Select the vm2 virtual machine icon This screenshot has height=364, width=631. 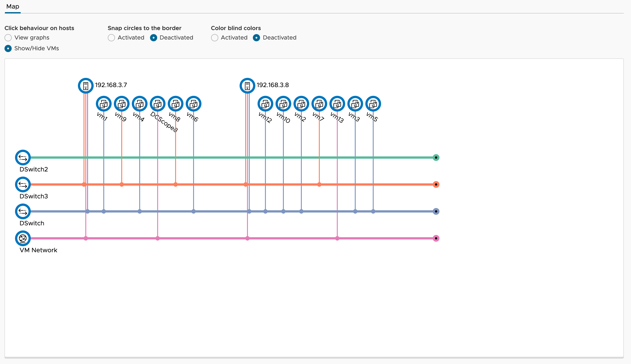tap(301, 104)
